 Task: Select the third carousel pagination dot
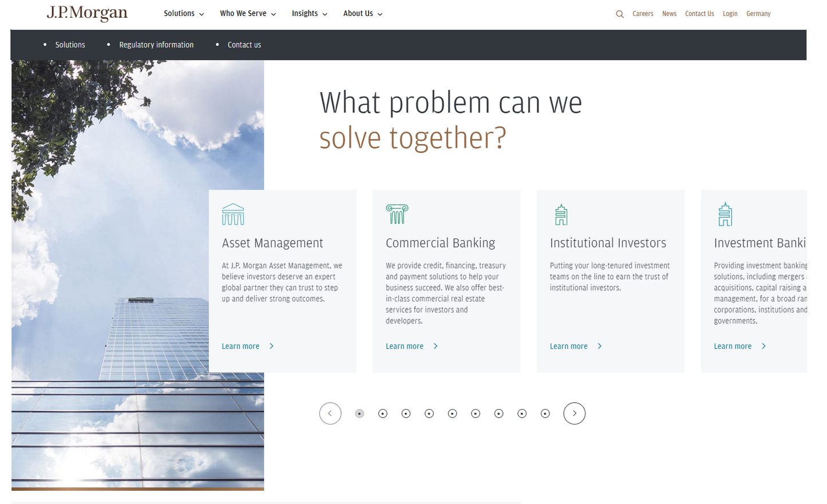(x=406, y=413)
